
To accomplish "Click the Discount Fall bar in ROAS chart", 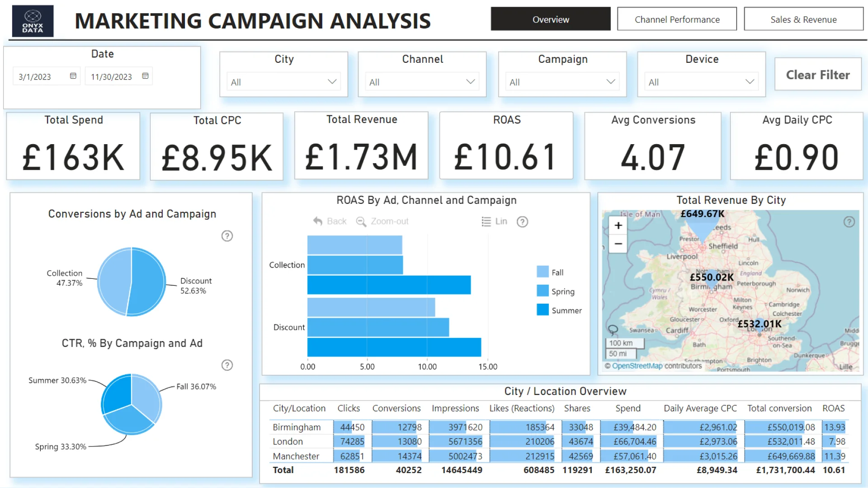I will 371,307.
